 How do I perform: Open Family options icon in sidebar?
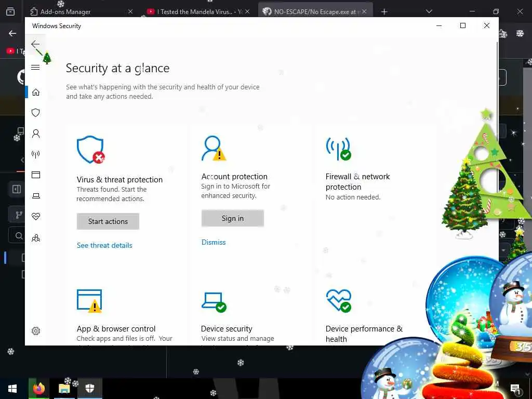pyautogui.click(x=36, y=238)
